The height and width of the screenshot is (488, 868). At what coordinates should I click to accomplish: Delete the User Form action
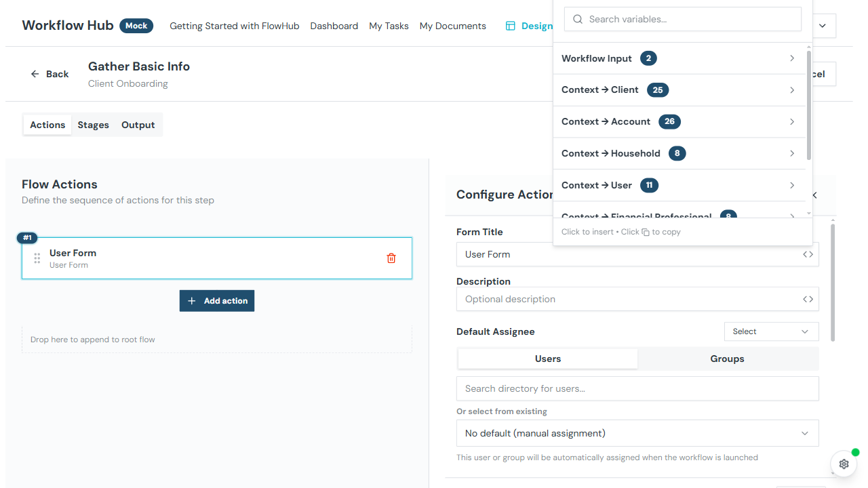(391, 258)
